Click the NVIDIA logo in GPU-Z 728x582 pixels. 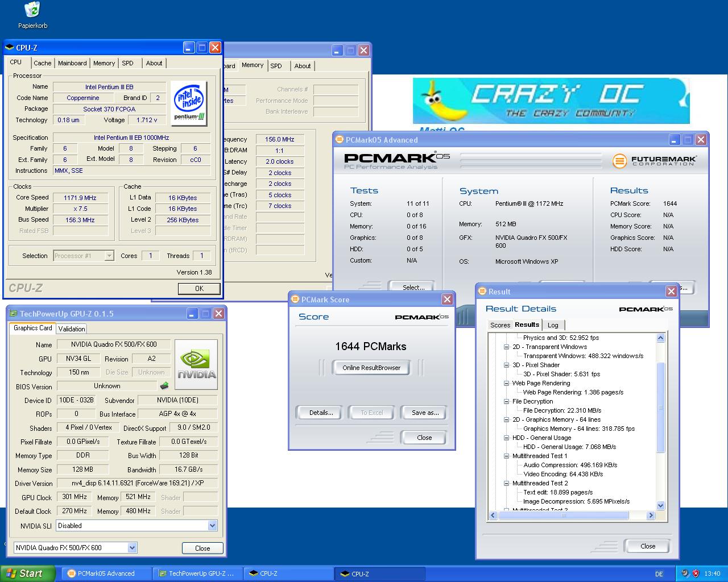coord(196,364)
